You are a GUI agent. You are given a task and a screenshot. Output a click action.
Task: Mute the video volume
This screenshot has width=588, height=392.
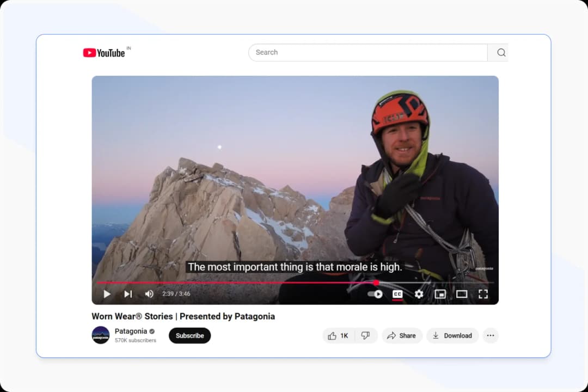(x=149, y=293)
